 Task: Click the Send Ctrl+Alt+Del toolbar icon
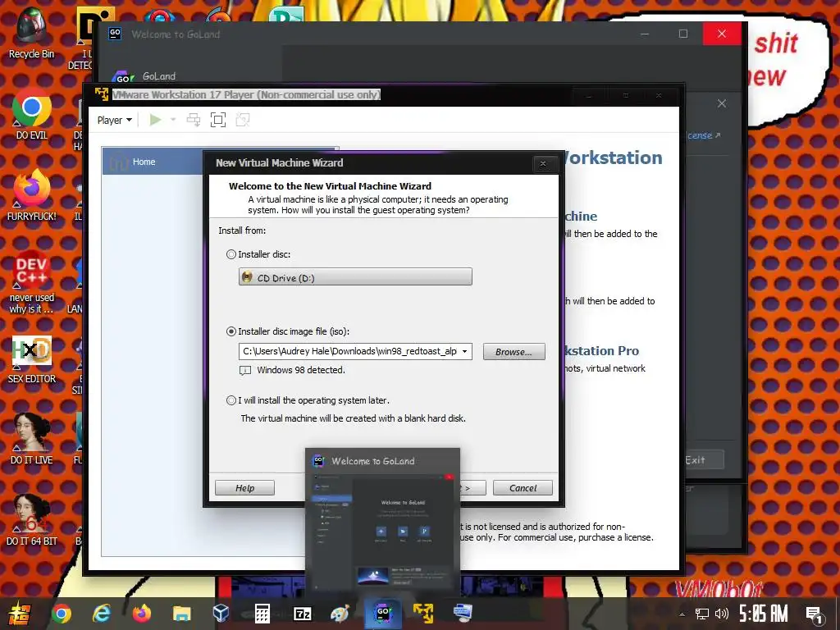194,120
